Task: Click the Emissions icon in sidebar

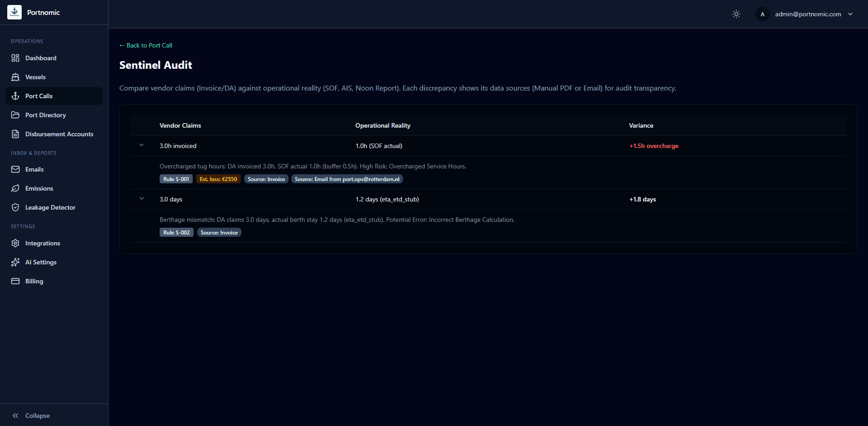Action: 15,188
